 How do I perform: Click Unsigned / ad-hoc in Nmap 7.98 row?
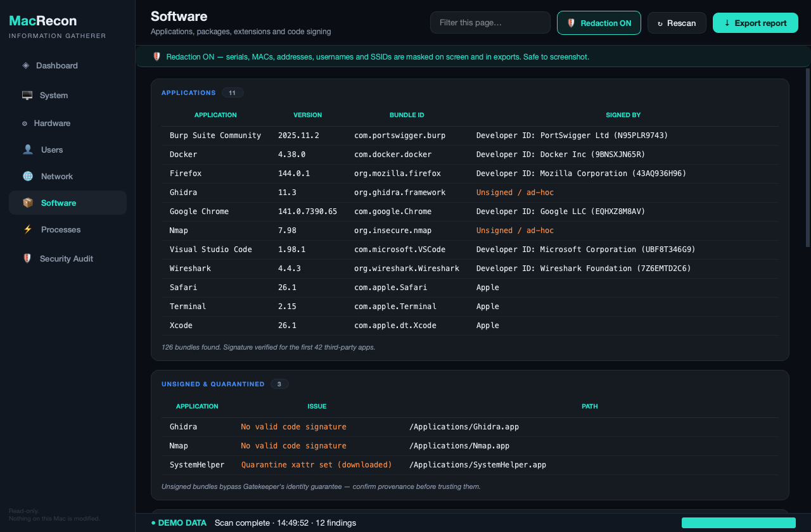[x=514, y=231]
